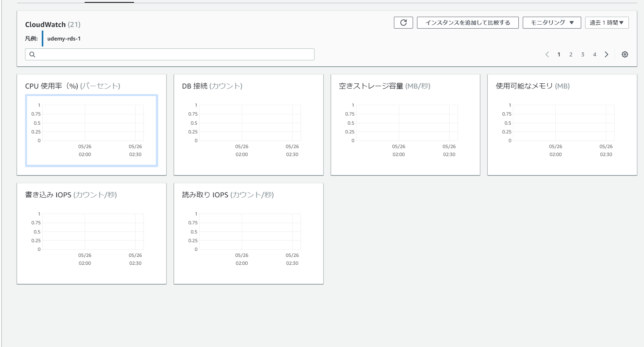Click 使用可能なメモリ (MB) title
This screenshot has height=347, width=644.
pyautogui.click(x=533, y=86)
